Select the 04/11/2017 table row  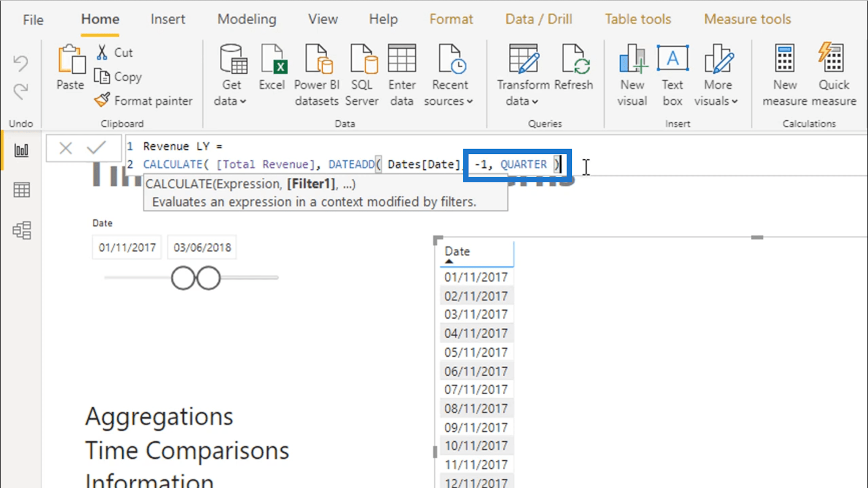(x=476, y=333)
